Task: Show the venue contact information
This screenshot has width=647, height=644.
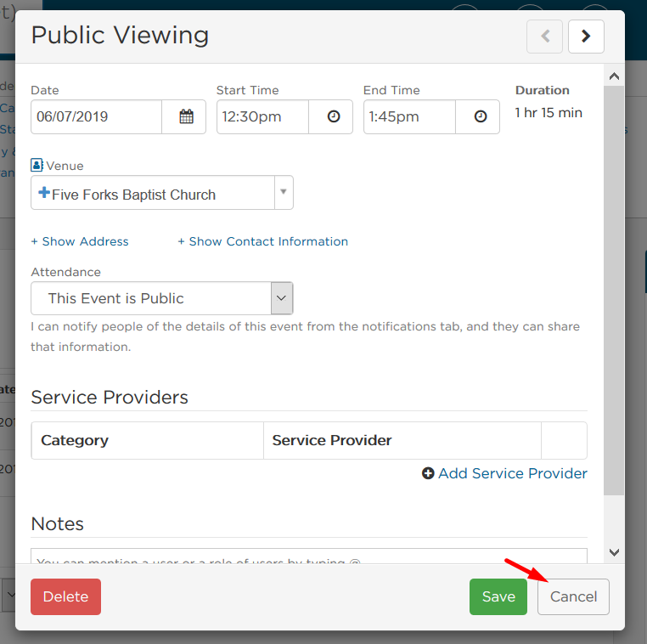Action: 263,241
